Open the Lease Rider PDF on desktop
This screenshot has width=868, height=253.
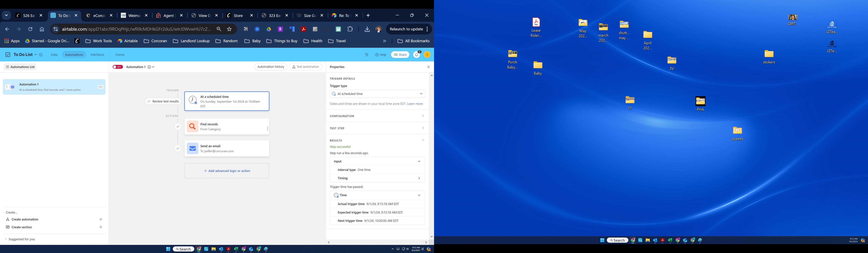(x=536, y=28)
